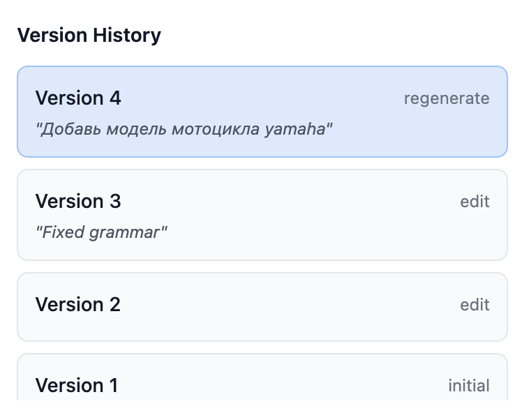This screenshot has height=420, width=529.
Task: Select the Version 1 history entry
Action: pos(262,380)
